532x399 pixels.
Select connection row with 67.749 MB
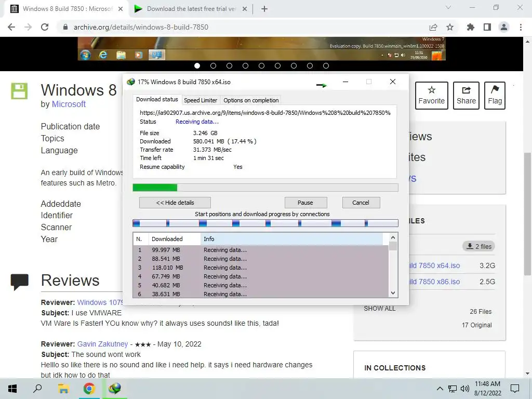pyautogui.click(x=261, y=276)
